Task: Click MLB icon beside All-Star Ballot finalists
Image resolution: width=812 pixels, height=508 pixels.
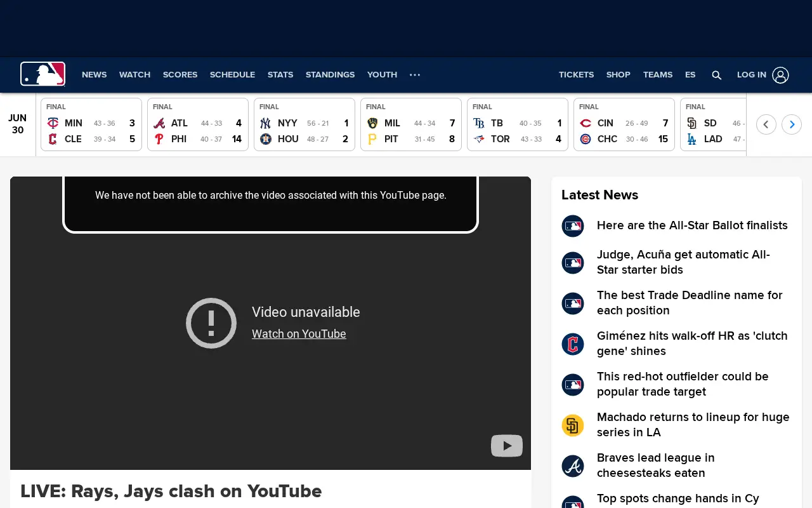Action: (573, 226)
